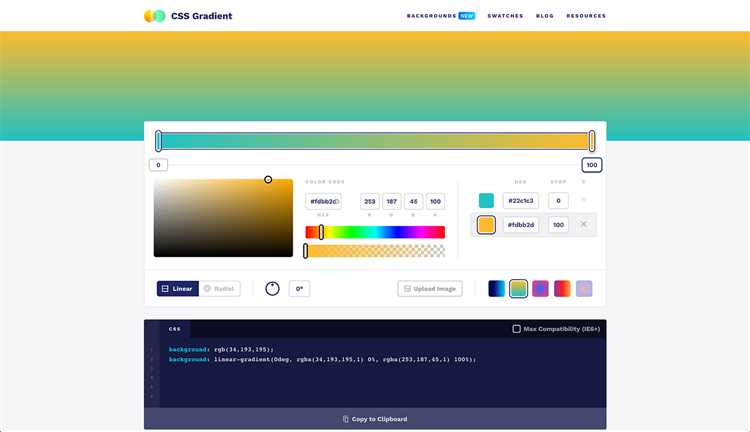Edit stop position 100 in stops list

(x=558, y=225)
